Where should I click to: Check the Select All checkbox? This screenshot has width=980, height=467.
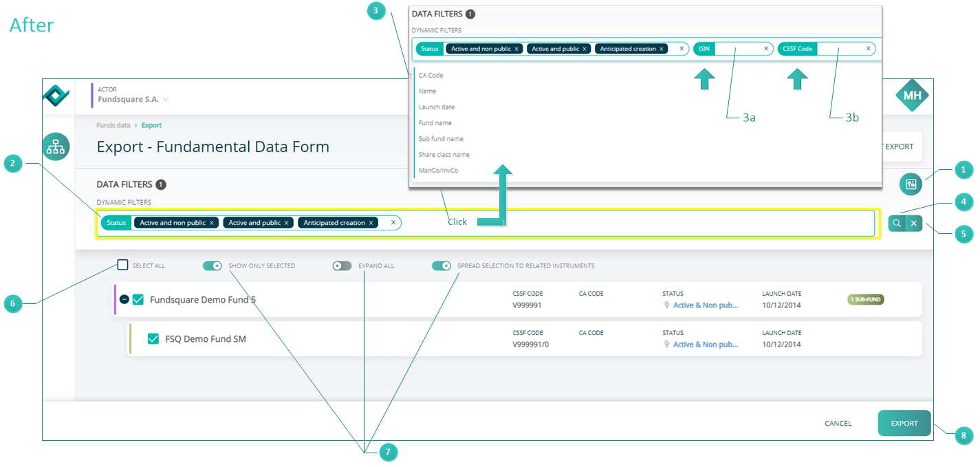click(122, 265)
